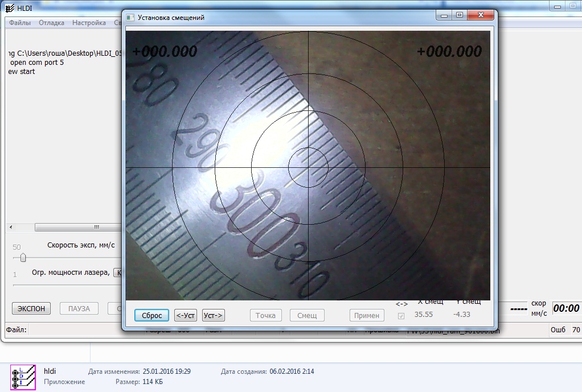582x392 pixels.
Task: Click the Смещ button
Action: point(307,315)
